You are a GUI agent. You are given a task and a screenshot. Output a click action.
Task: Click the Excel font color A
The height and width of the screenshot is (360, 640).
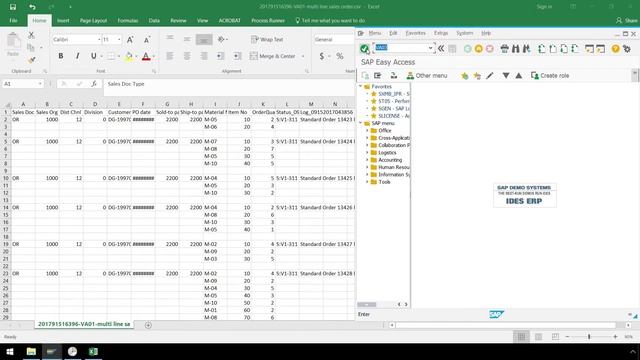[x=146, y=56]
